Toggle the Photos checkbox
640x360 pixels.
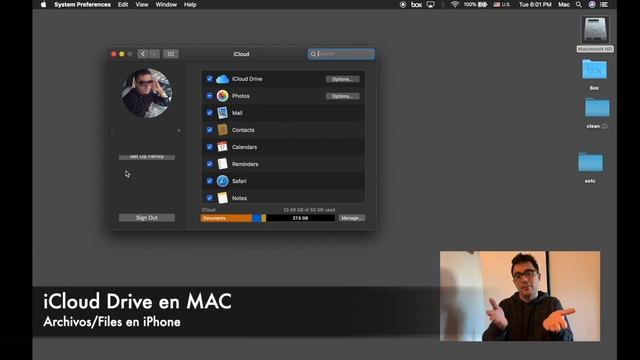click(209, 96)
